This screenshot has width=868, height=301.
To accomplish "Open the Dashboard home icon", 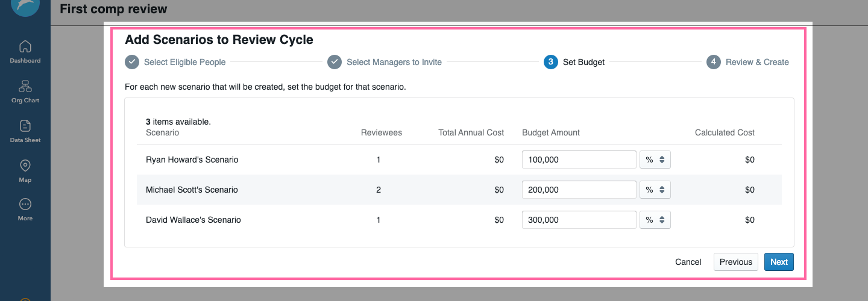I will tap(25, 46).
